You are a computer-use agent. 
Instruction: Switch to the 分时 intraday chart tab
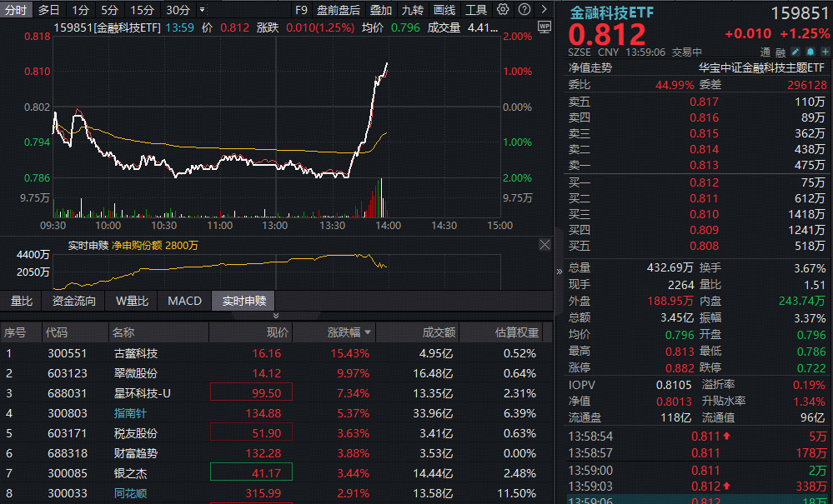pyautogui.click(x=14, y=8)
